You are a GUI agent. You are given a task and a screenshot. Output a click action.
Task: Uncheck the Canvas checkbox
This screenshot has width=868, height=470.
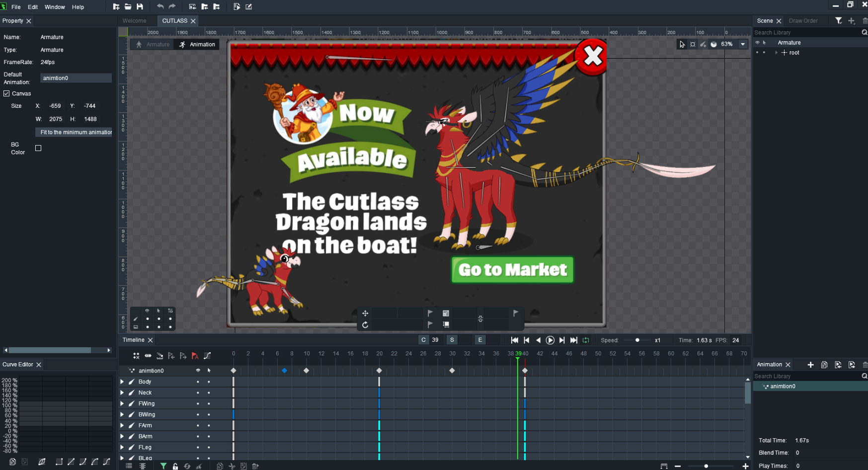[7, 93]
